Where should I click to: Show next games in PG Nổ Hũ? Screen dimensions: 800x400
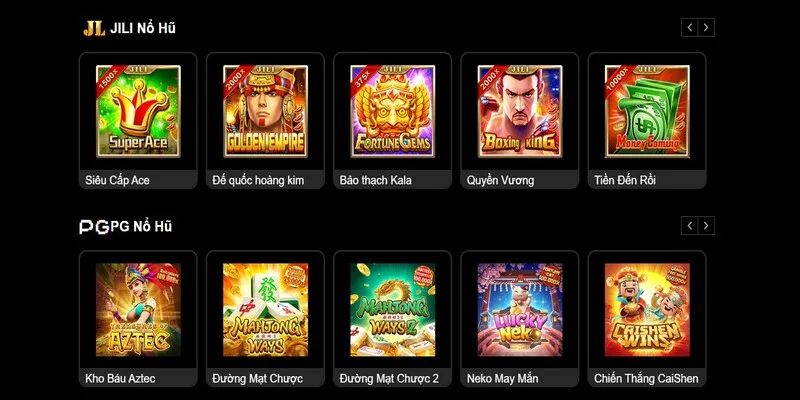click(x=706, y=226)
